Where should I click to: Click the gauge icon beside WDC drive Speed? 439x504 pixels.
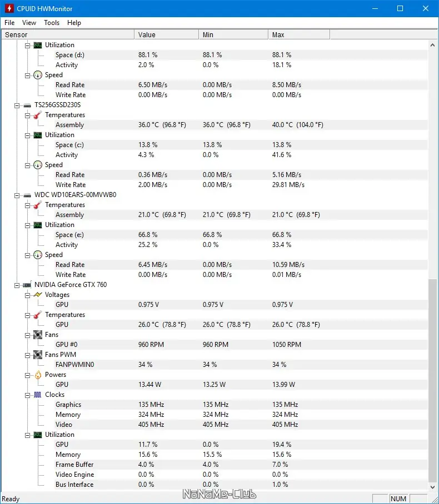tap(37, 255)
